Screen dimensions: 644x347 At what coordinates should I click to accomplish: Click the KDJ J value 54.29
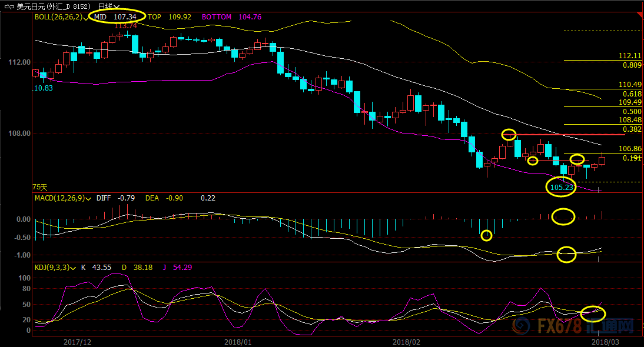[181, 268]
